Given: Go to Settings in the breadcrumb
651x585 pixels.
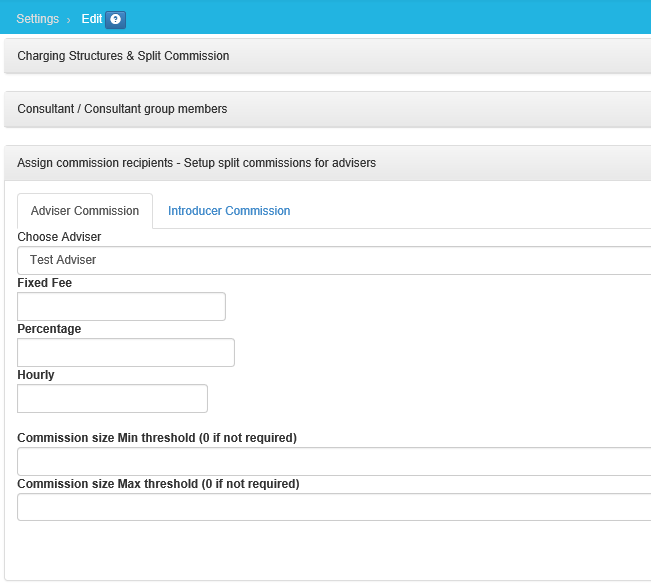Looking at the screenshot, I should click(x=38, y=19).
